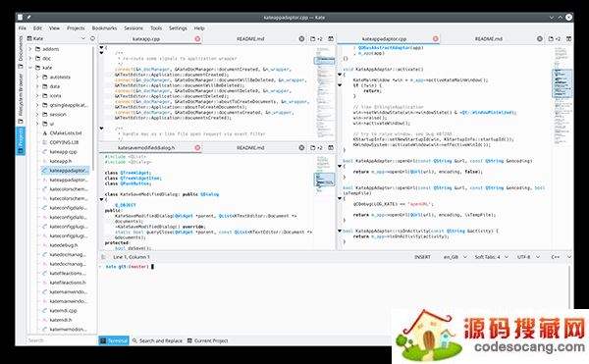The width and height of the screenshot is (589, 364).
Task: Click the INSERT mode label in status bar
Action: tap(422, 257)
